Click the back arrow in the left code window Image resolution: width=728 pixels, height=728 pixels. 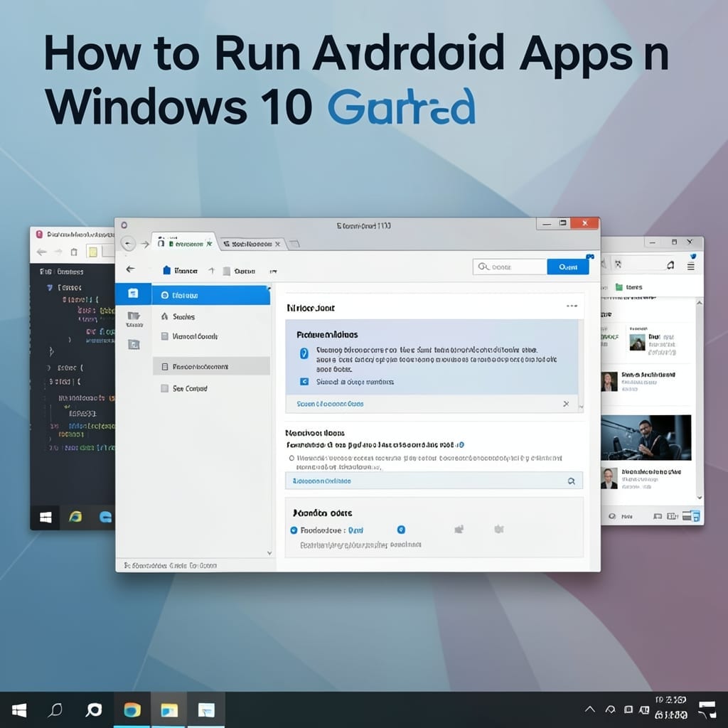click(41, 252)
